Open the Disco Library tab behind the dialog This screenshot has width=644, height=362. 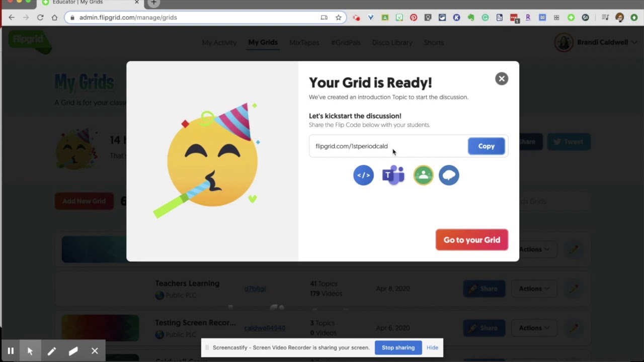point(392,43)
